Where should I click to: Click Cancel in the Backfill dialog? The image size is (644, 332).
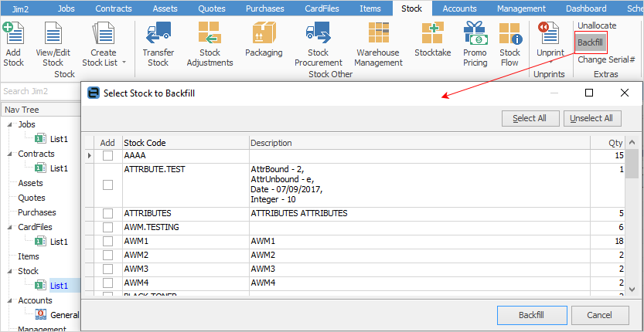click(x=599, y=315)
